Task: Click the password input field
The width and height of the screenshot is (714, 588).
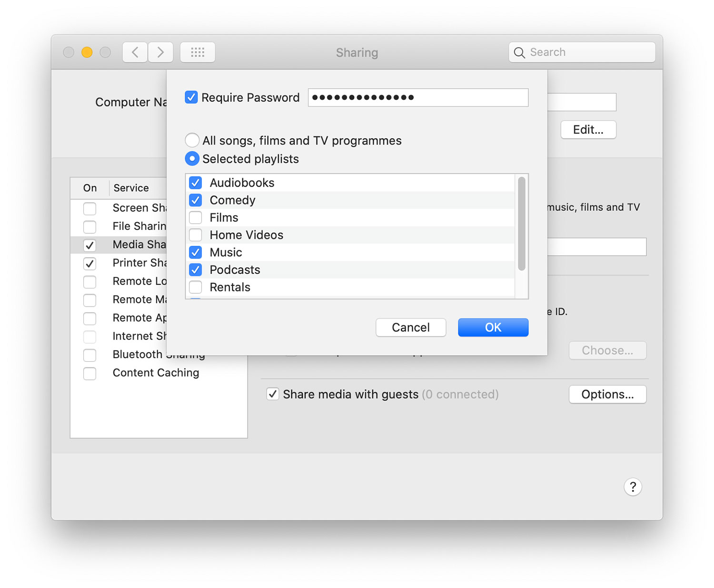Action: [x=418, y=98]
